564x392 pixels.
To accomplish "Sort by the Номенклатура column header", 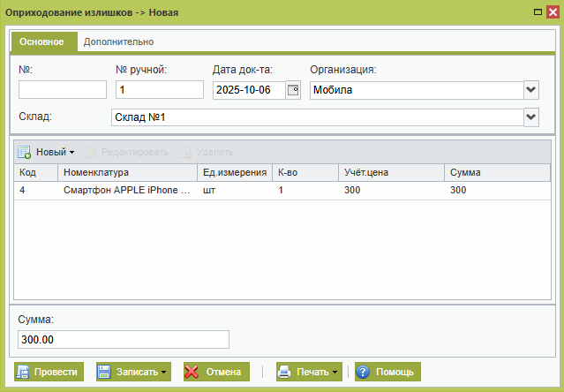I will (x=128, y=172).
